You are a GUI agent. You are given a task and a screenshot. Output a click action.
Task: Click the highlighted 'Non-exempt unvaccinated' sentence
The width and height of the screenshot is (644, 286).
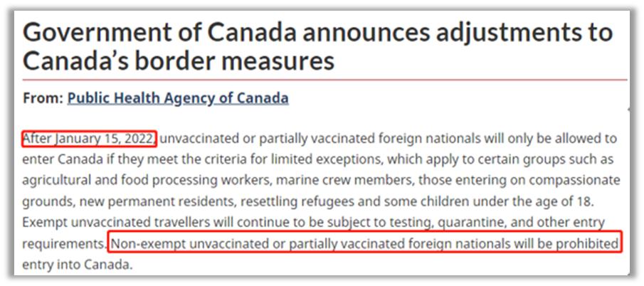(364, 243)
